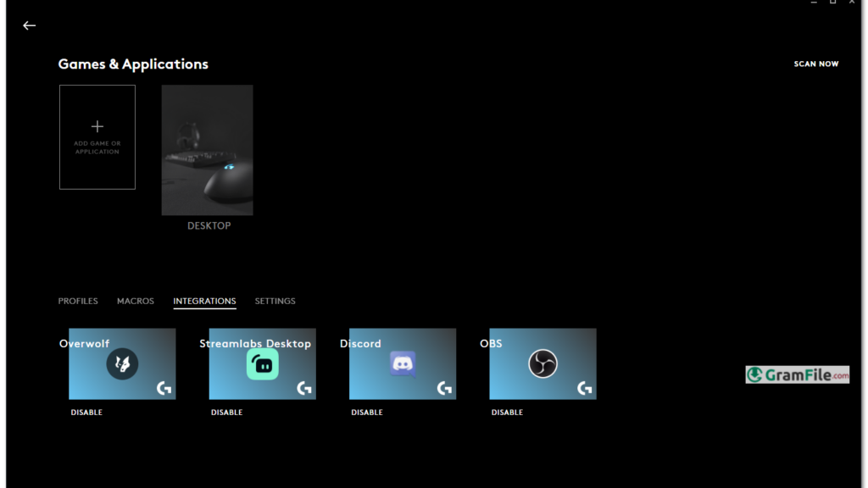Switch to the Profiles tab
Screen dimensions: 868x488
(78, 301)
